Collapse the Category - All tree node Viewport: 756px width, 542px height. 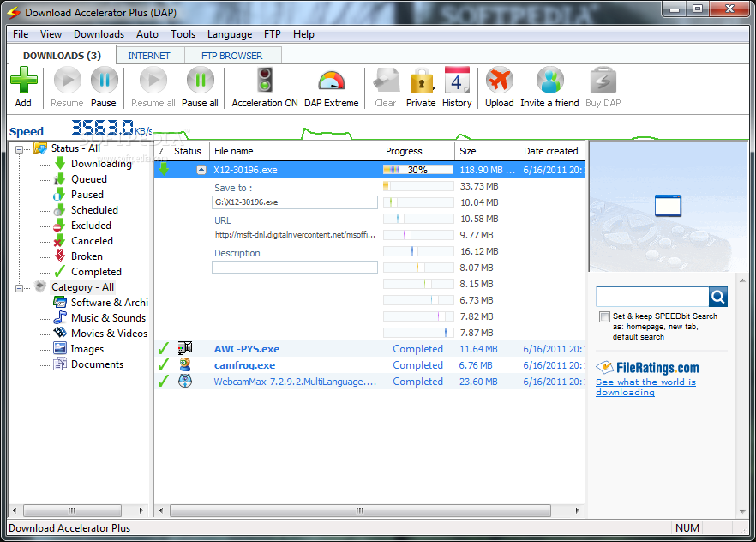[20, 287]
